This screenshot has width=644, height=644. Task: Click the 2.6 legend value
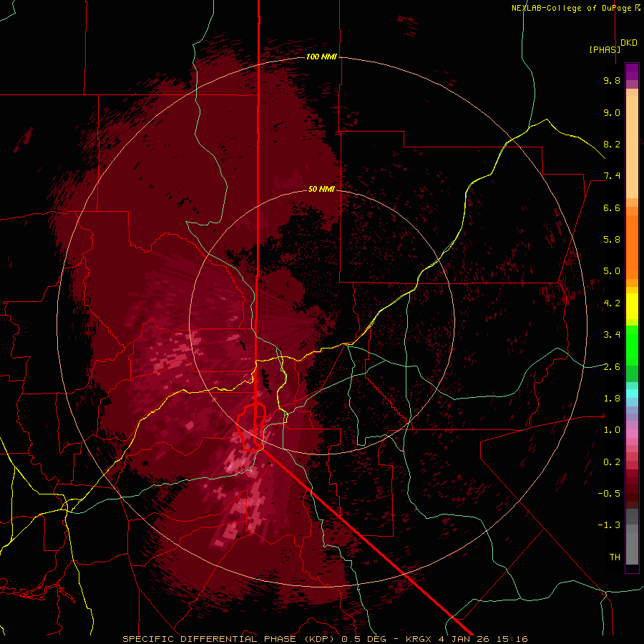612,367
